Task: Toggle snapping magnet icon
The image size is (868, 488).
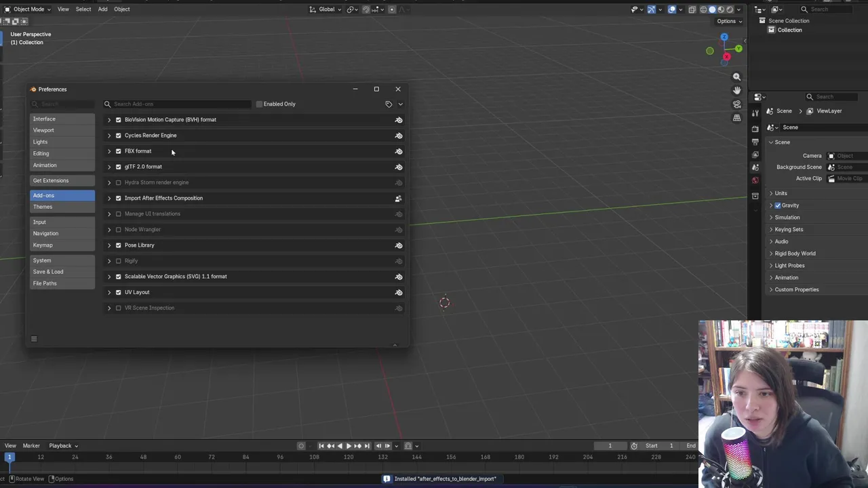Action: click(366, 9)
